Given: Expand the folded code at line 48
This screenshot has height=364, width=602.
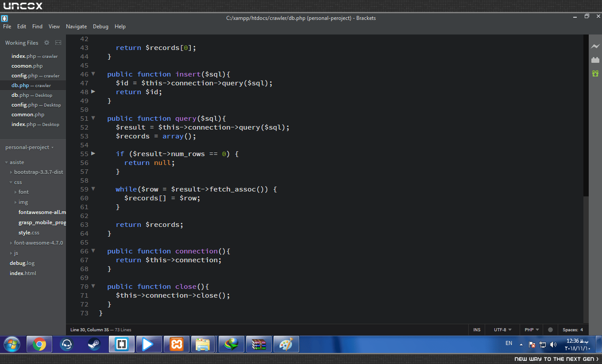Looking at the screenshot, I should pos(93,92).
